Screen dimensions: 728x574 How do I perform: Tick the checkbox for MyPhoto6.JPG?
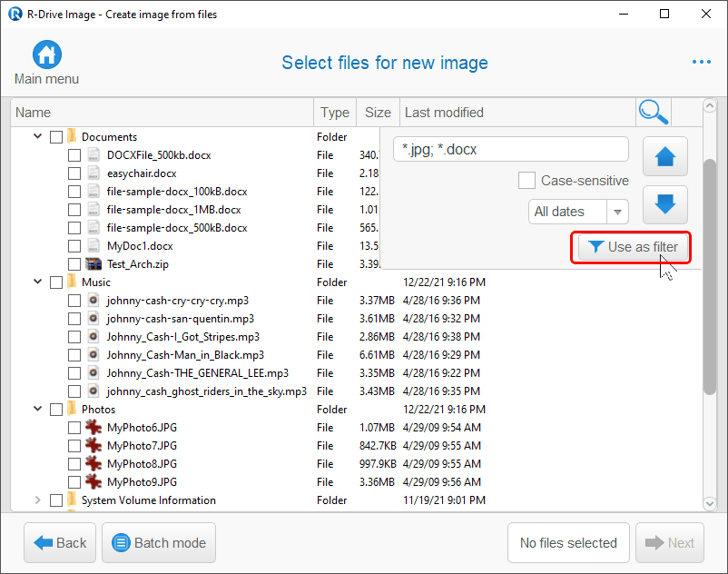(74, 428)
